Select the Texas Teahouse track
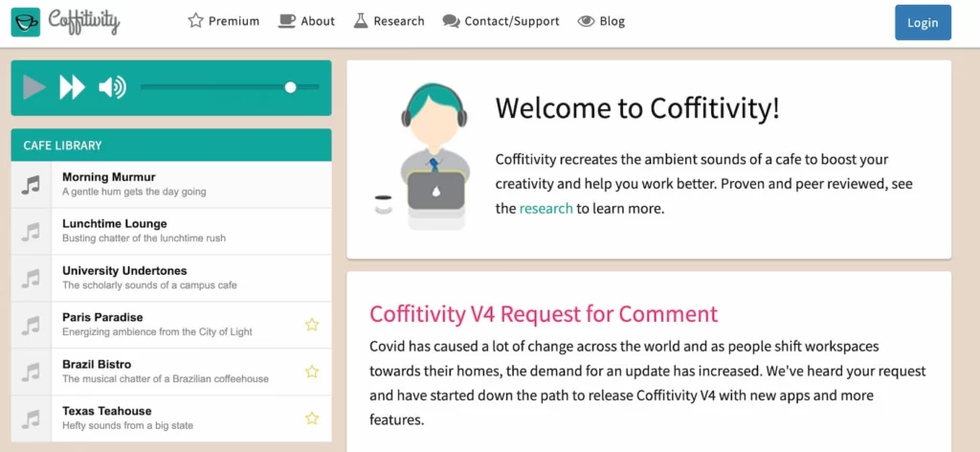Viewport: 980px width, 452px height. 171,418
